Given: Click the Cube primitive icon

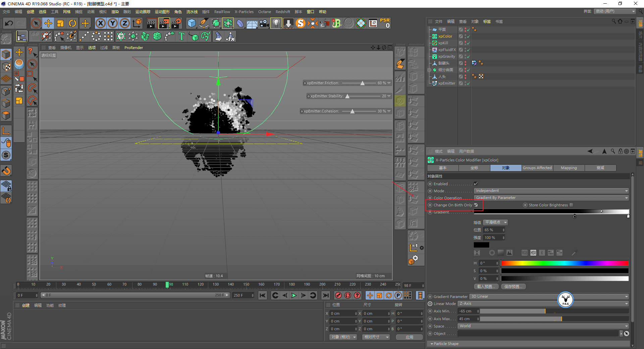Looking at the screenshot, I should pos(192,23).
